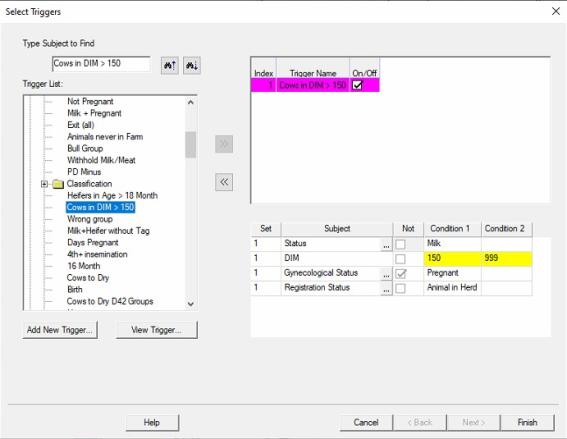Click the trigger list scroll-down arrow
567x439 pixels.
pos(191,304)
